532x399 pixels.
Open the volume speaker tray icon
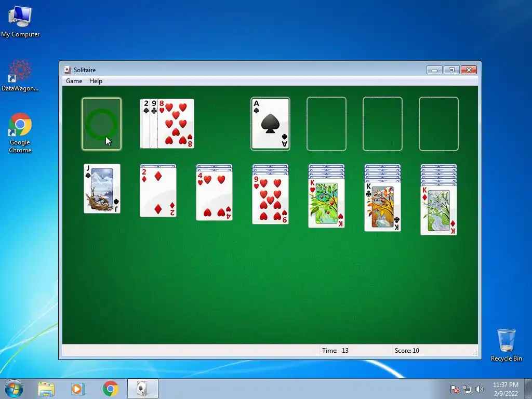(x=480, y=389)
